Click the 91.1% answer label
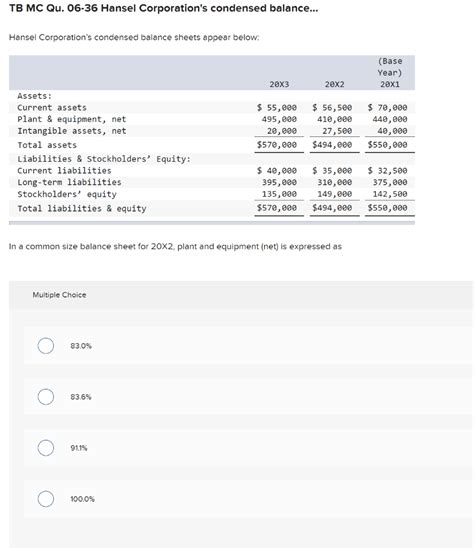The height and width of the screenshot is (550, 474). click(x=79, y=448)
